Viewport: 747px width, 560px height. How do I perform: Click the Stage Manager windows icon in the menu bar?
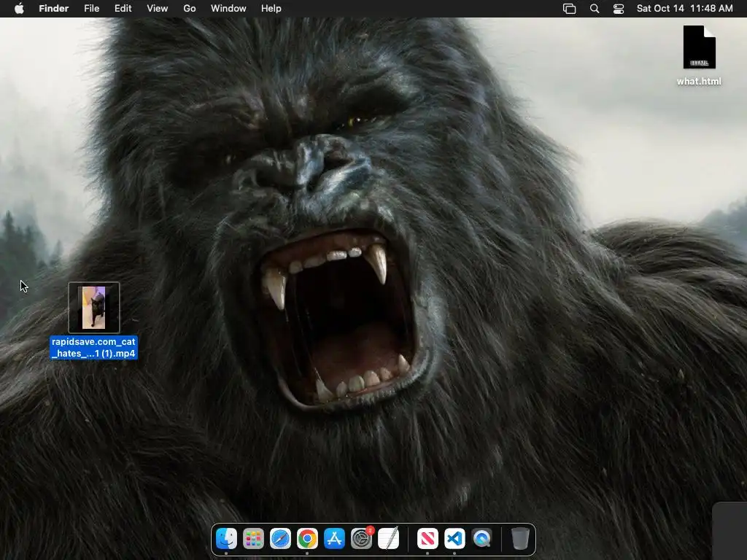pyautogui.click(x=569, y=9)
